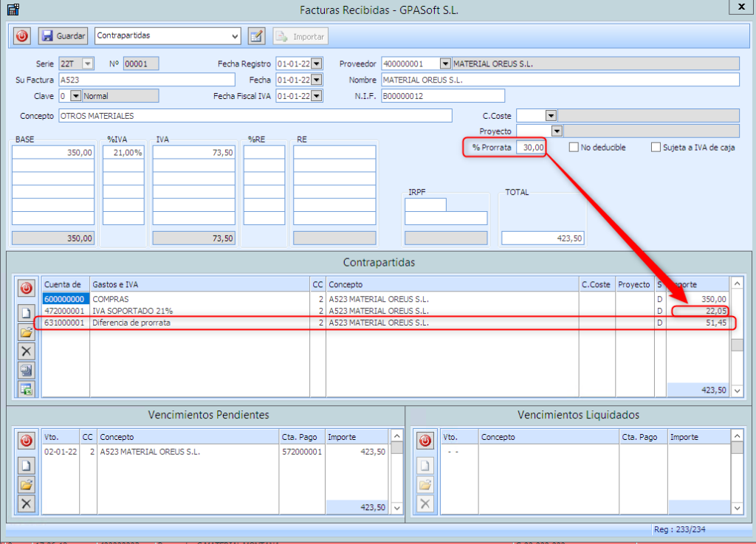Click red power icon in Vencimientos Pendientes
The height and width of the screenshot is (544, 756).
pos(27,441)
